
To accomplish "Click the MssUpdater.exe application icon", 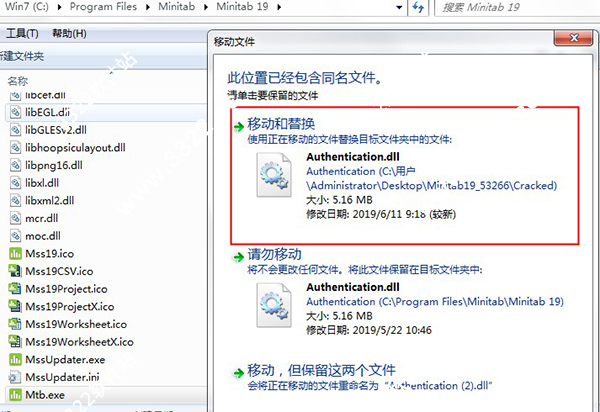I will [x=15, y=359].
